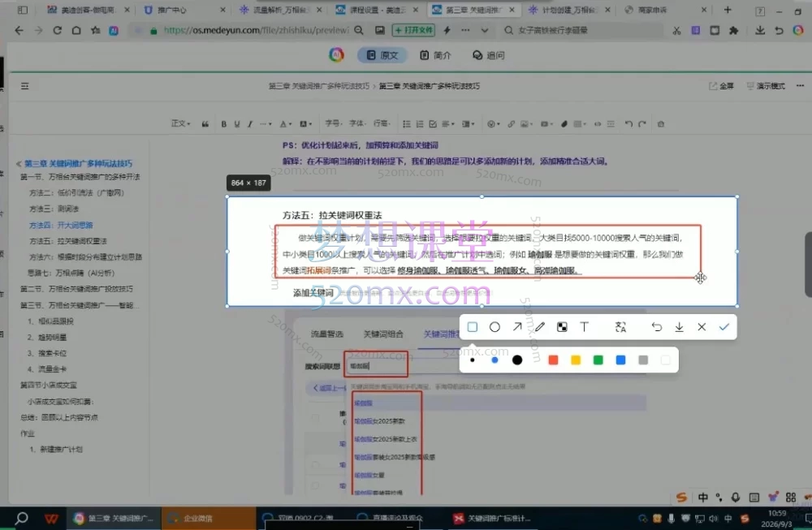This screenshot has height=530, width=812.
Task: Toggle italic formatting in editor toolbar
Action: [249, 124]
